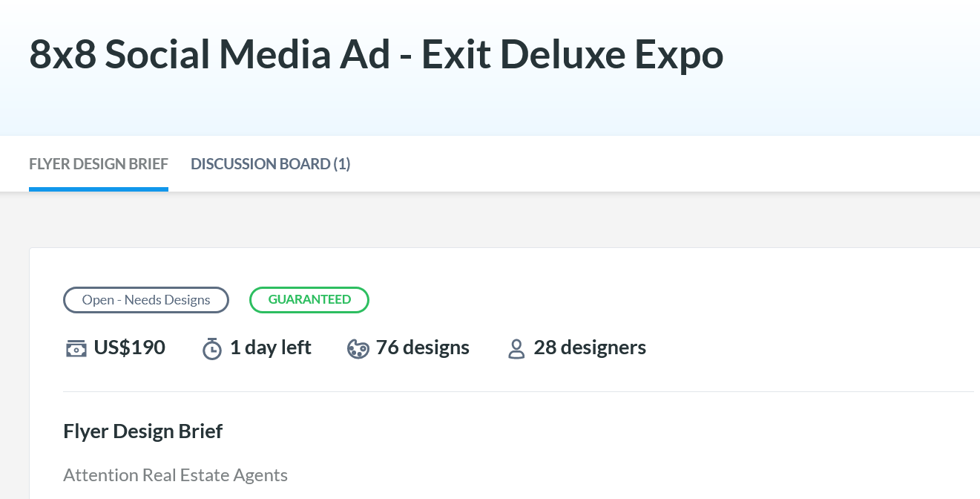This screenshot has height=499, width=980.
Task: Click the green GUARANTEED badge
Action: coord(309,300)
